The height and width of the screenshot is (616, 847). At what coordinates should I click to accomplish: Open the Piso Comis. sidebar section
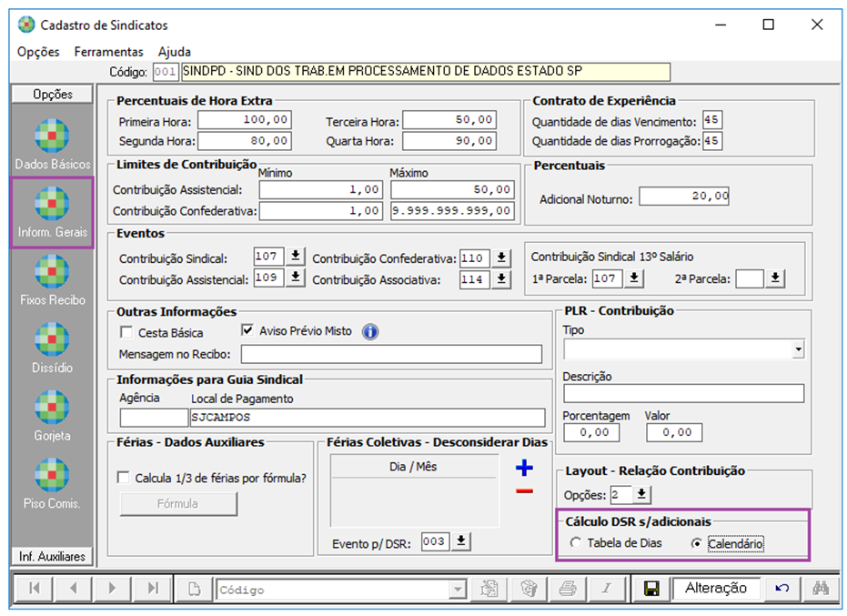point(52,484)
